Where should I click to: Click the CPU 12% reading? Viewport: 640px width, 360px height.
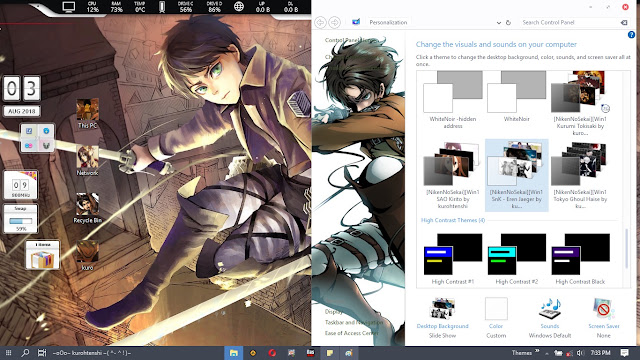coord(93,7)
